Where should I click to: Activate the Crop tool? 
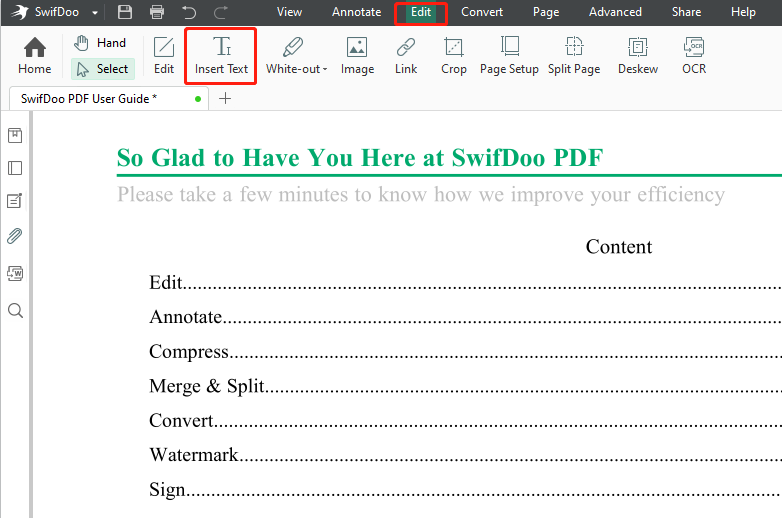[453, 55]
